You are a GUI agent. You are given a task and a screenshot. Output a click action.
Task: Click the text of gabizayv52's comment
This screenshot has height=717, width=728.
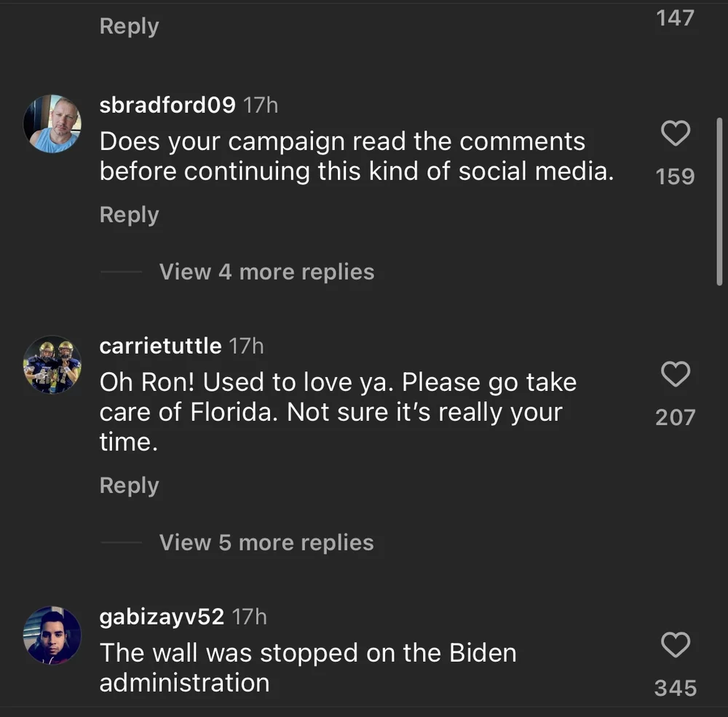[308, 668]
